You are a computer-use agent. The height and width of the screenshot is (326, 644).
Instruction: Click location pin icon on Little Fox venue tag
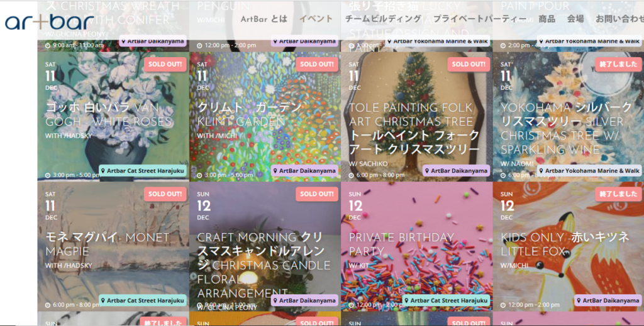coord(579,301)
